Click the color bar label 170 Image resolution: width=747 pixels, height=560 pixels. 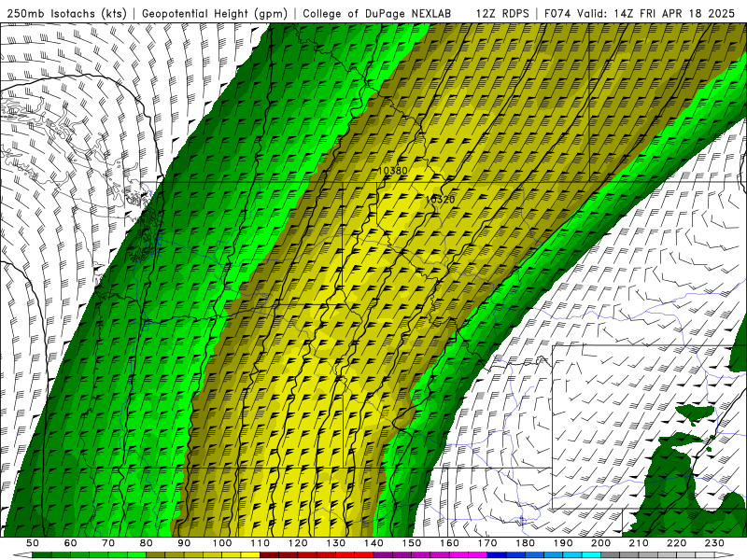[x=487, y=543]
